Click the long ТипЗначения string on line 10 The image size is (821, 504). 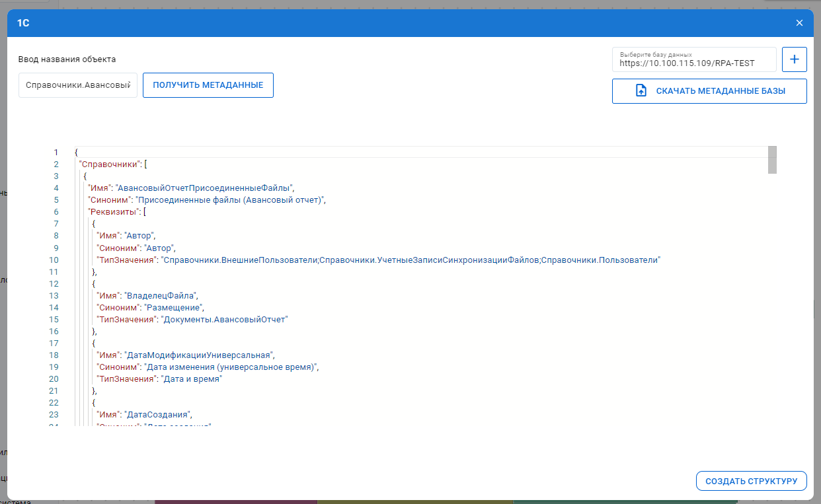point(411,260)
